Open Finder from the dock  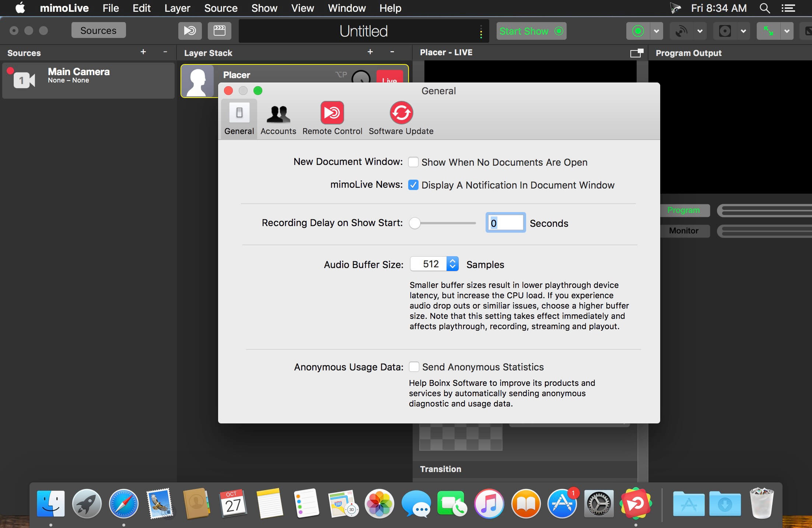50,503
